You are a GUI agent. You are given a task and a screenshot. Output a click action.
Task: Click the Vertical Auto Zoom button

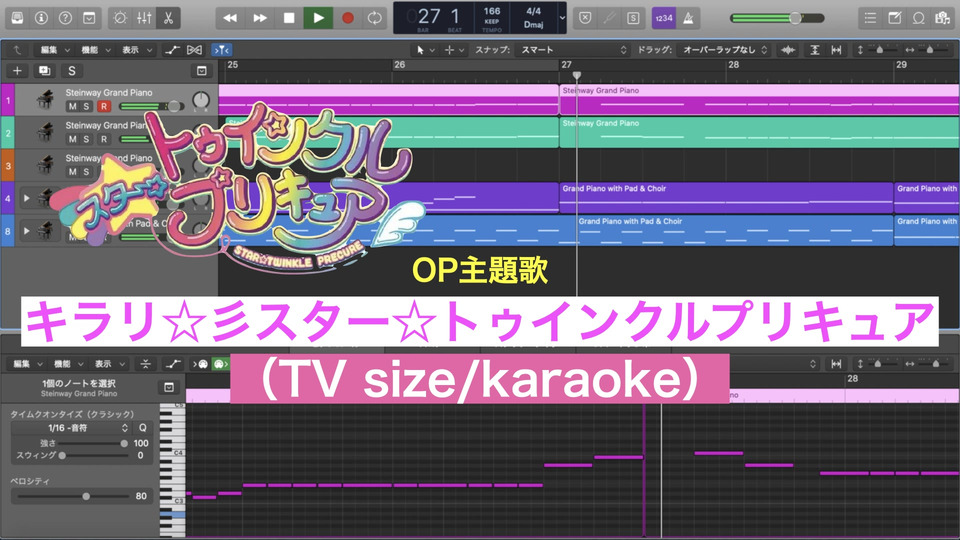point(815,50)
